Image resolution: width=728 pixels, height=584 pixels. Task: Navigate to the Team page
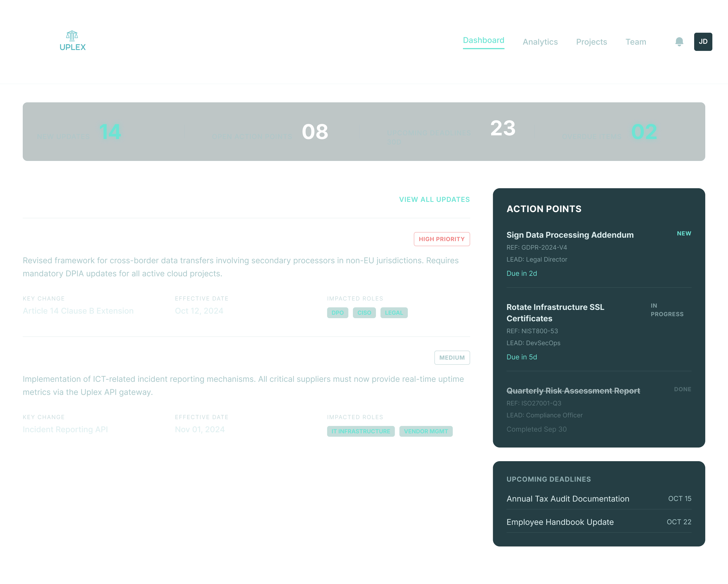(635, 42)
